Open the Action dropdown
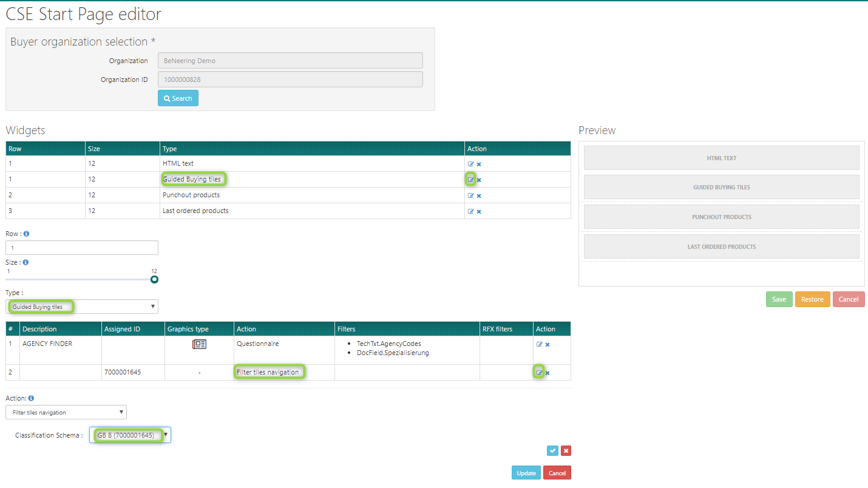The height and width of the screenshot is (488, 868). pyautogui.click(x=66, y=413)
